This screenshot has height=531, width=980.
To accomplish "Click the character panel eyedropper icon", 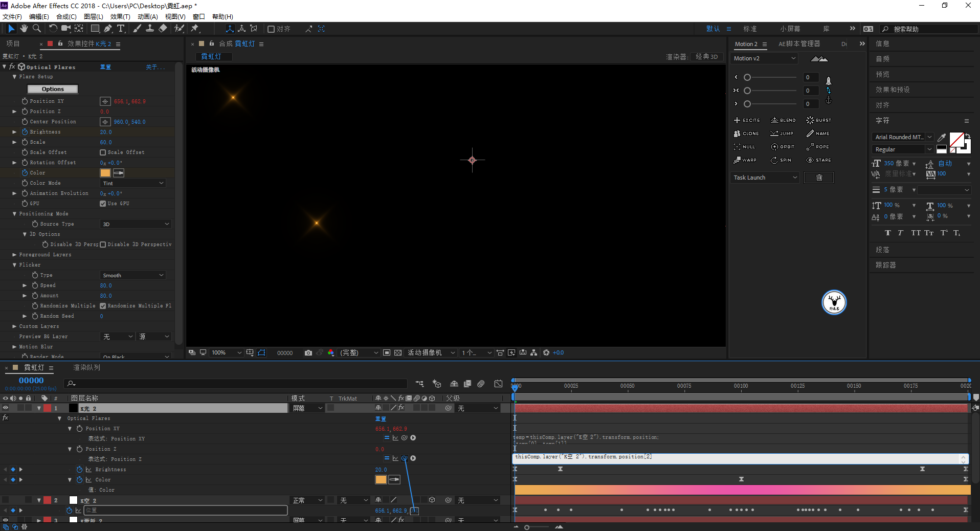I will (942, 137).
